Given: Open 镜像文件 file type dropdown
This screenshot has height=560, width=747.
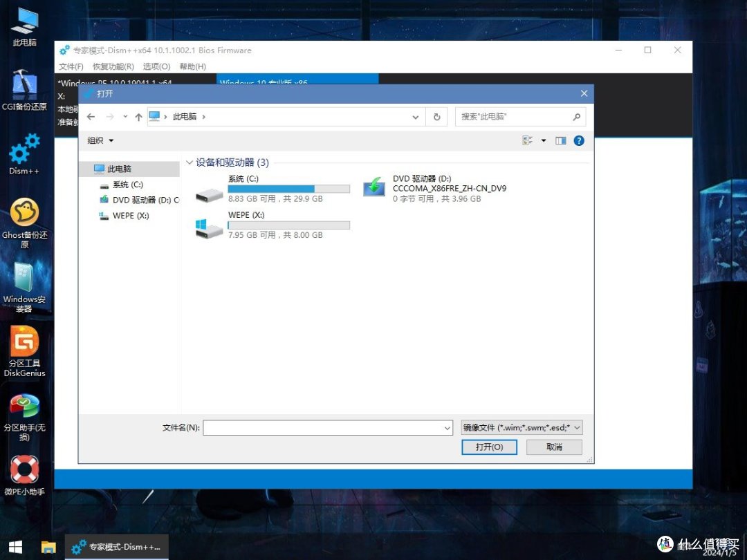Looking at the screenshot, I should pos(522,428).
